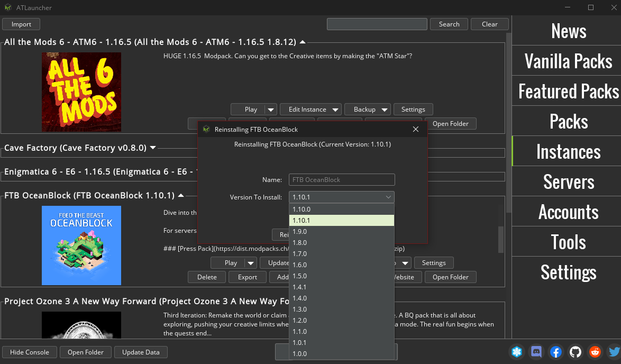Open Settings for All the Mods 6
This screenshot has width=621, height=364.
(413, 110)
